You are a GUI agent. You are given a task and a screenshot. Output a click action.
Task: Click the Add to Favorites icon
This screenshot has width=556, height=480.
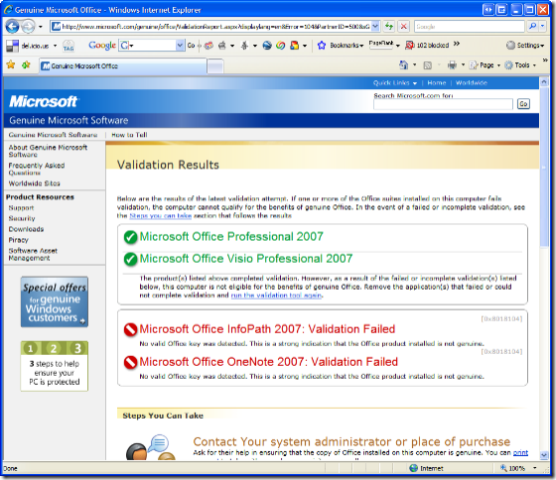(x=26, y=65)
